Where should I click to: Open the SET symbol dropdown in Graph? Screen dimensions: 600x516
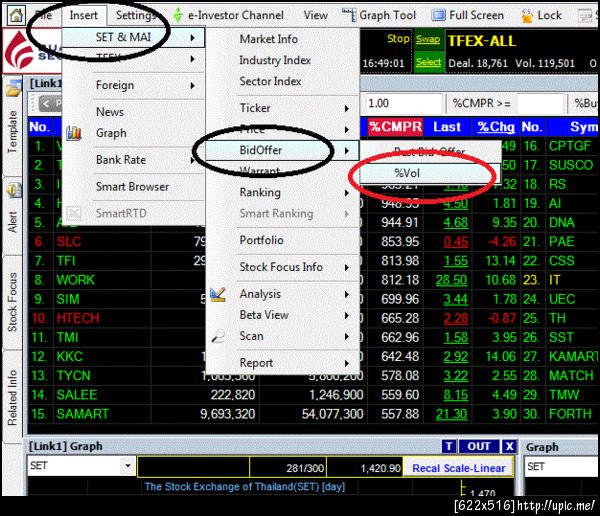click(x=128, y=465)
